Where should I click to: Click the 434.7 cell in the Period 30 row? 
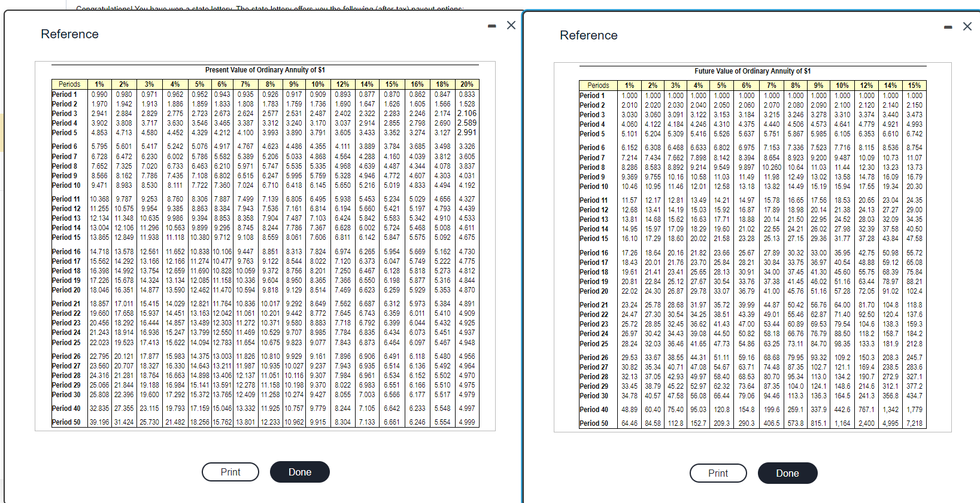click(914, 396)
